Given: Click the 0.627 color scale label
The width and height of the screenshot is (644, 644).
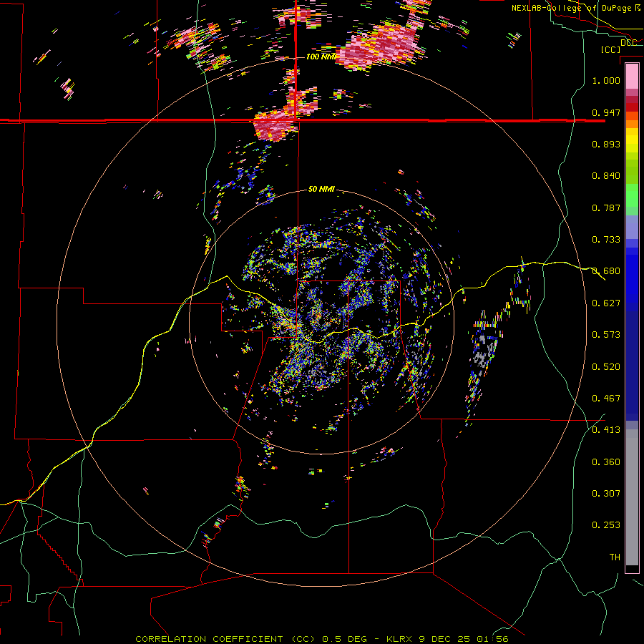Looking at the screenshot, I should point(606,303).
